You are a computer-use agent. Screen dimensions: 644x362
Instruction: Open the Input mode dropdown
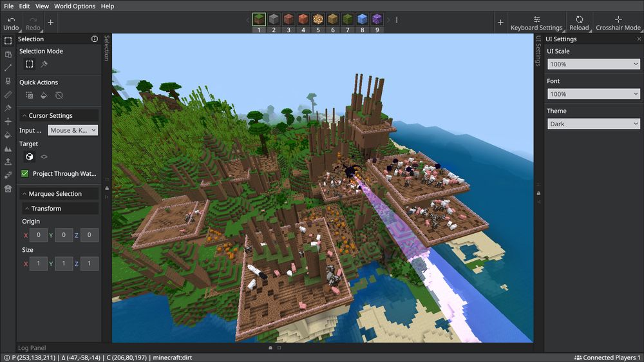point(73,130)
